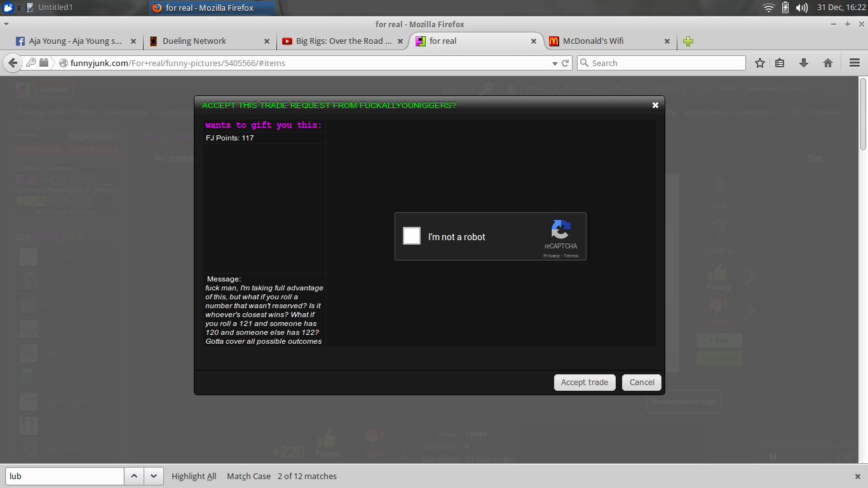This screenshot has height=488, width=868.
Task: Jump to the next find match arrow
Action: tap(153, 476)
